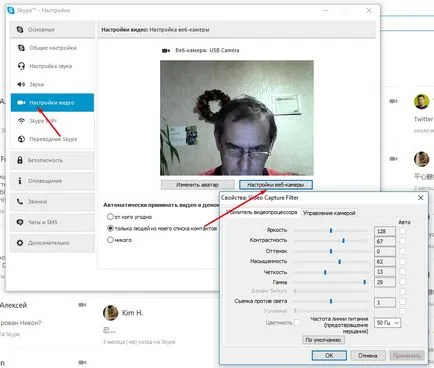Select Общие настройки in the sidebar
Screen dimensions: 434x368
coord(52,48)
